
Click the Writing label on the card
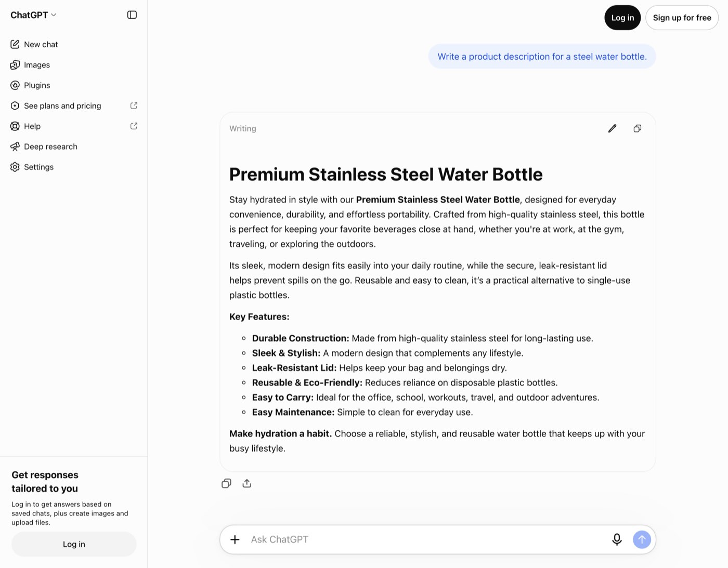pyautogui.click(x=243, y=128)
